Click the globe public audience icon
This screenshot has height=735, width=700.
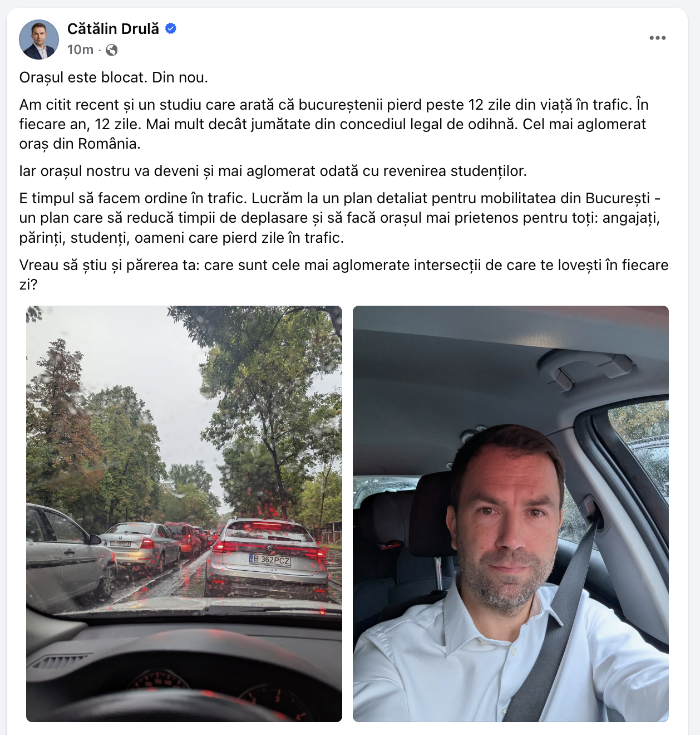112,50
